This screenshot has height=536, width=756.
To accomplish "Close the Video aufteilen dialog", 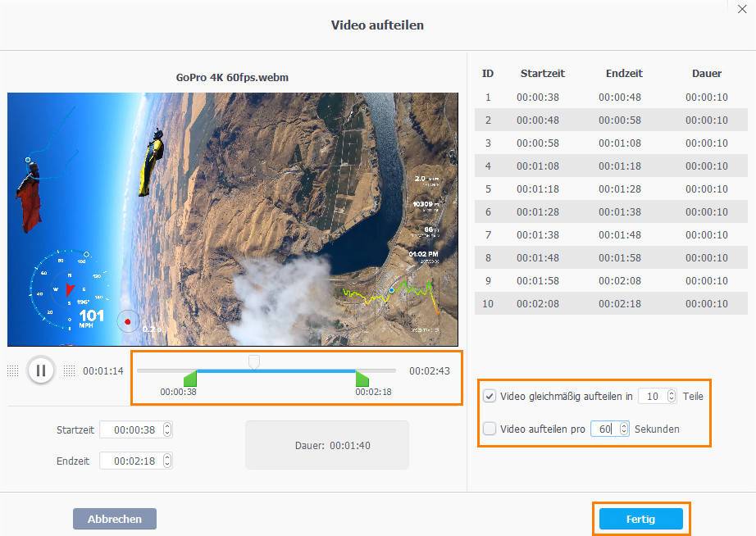I will (742, 9).
